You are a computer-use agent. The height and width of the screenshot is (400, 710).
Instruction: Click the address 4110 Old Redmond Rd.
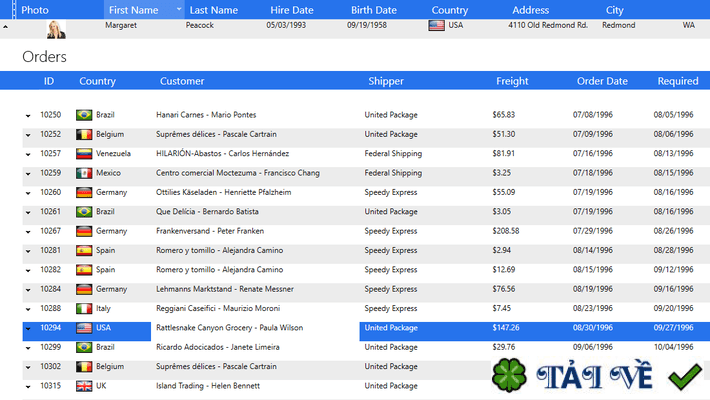click(x=547, y=25)
